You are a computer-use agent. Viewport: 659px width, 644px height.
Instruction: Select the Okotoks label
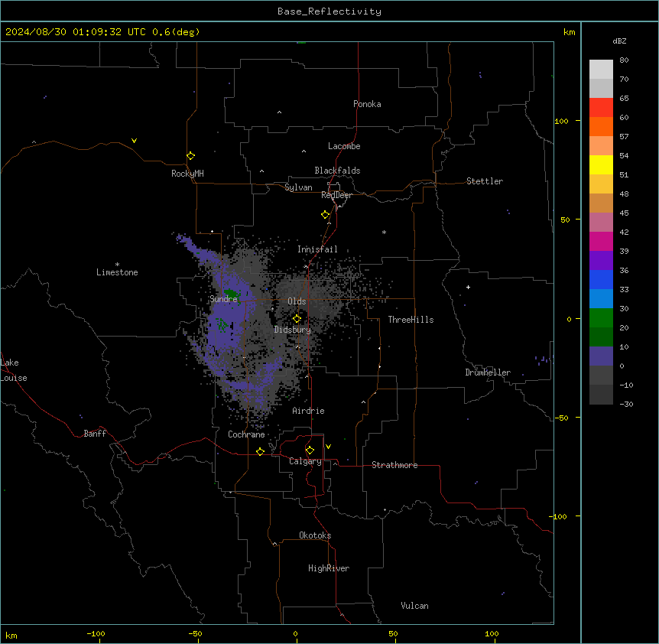pyautogui.click(x=315, y=535)
